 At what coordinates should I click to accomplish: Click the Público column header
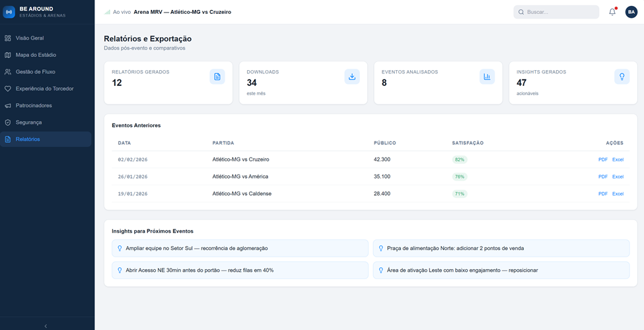click(x=385, y=144)
